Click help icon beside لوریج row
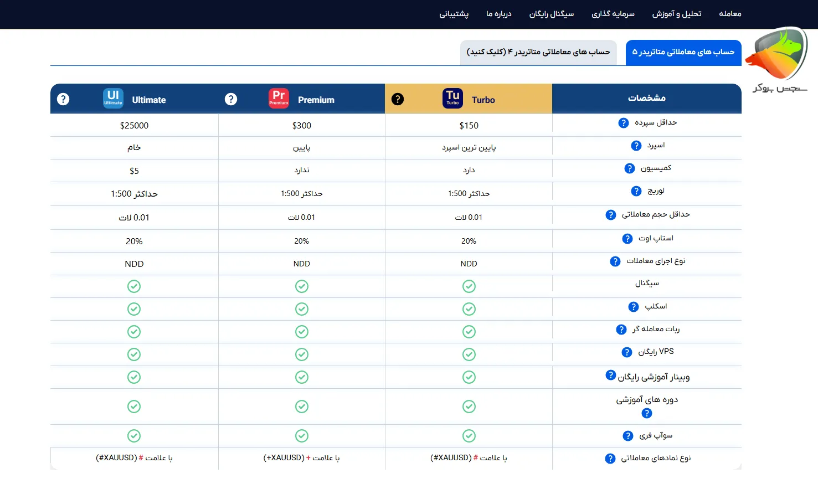Viewport: 818px width, 504px height. pyautogui.click(x=636, y=191)
